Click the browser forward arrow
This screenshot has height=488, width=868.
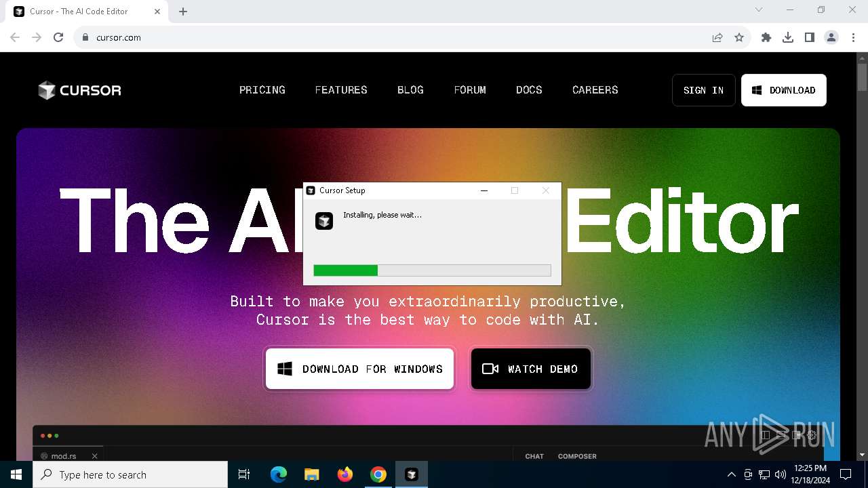click(x=37, y=37)
